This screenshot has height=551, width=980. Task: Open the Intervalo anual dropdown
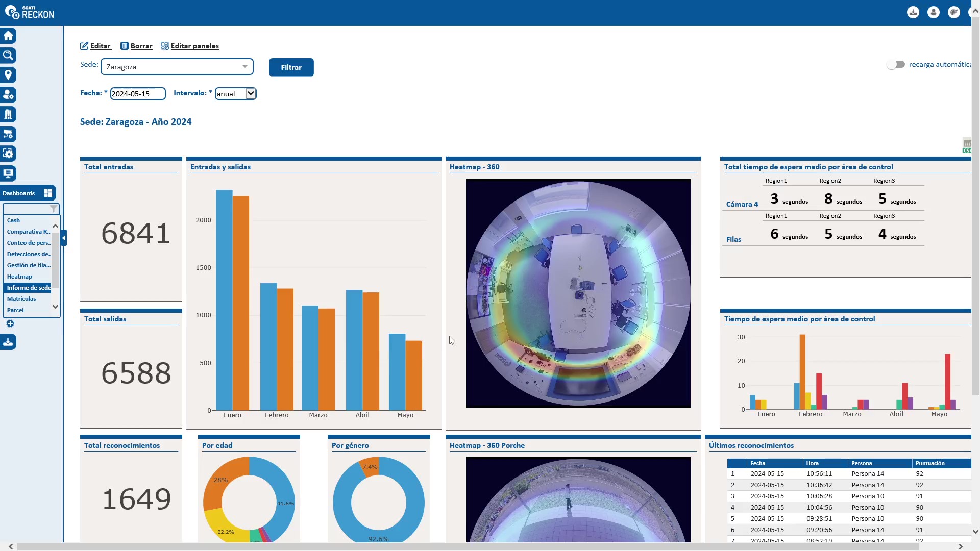pos(235,93)
